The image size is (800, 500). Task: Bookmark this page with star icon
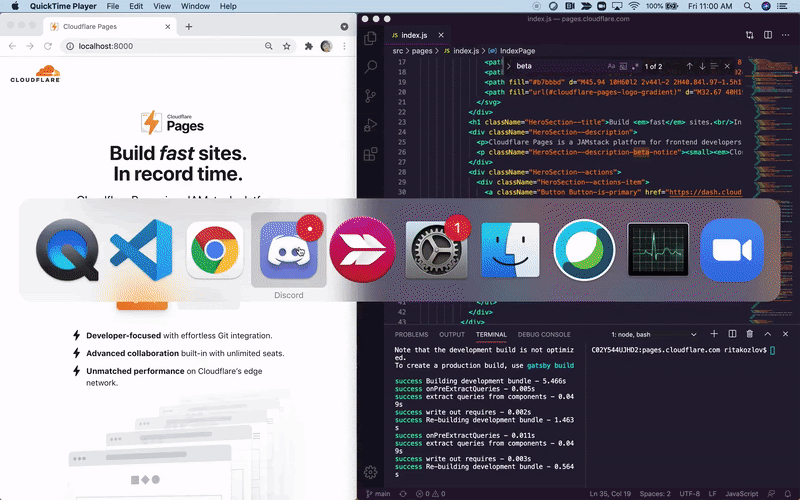pos(287,46)
